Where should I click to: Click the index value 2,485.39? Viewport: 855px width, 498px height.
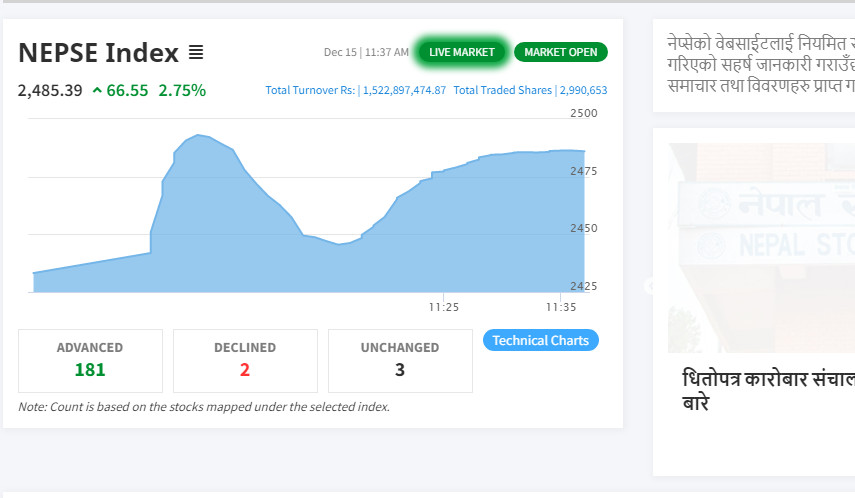(x=50, y=90)
